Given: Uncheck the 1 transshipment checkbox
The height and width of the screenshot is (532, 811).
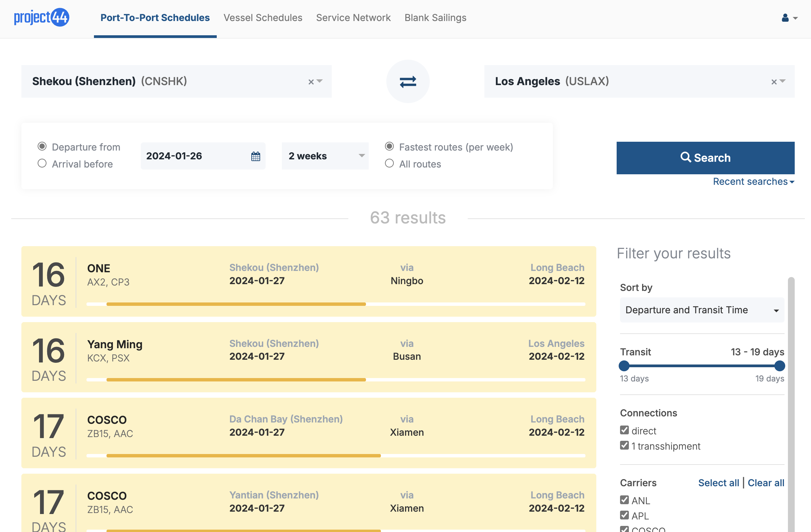Looking at the screenshot, I should pyautogui.click(x=624, y=446).
